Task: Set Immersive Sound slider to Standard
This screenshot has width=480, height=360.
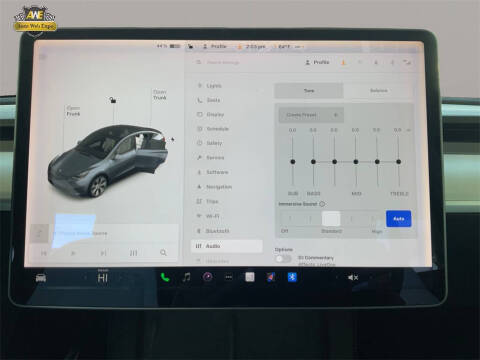Action: tap(331, 219)
